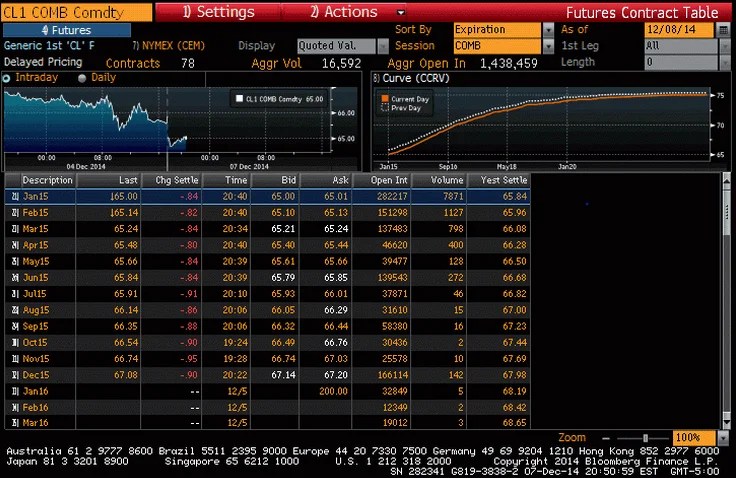
Task: Expand the Actions dropdown arrow
Action: (x=401, y=13)
